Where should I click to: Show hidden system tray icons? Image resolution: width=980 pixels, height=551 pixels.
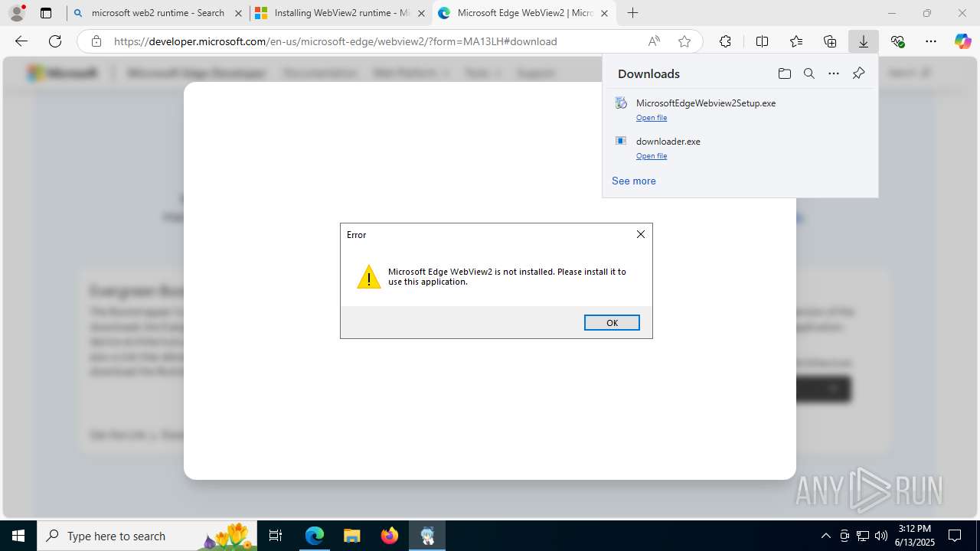(825, 536)
